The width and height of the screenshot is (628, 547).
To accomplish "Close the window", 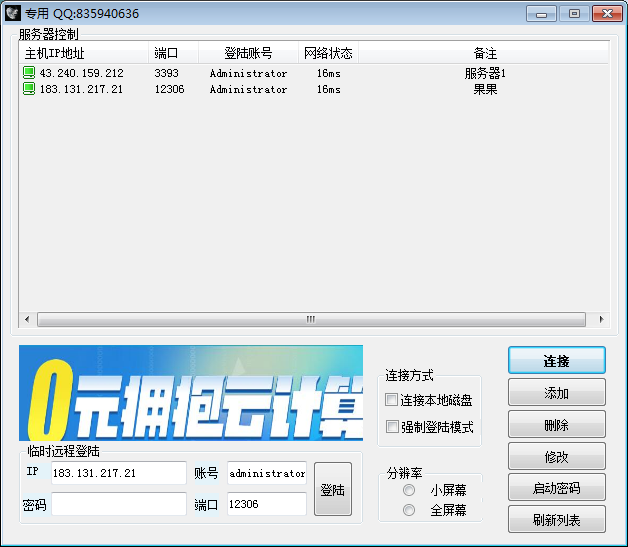I will (x=607, y=14).
